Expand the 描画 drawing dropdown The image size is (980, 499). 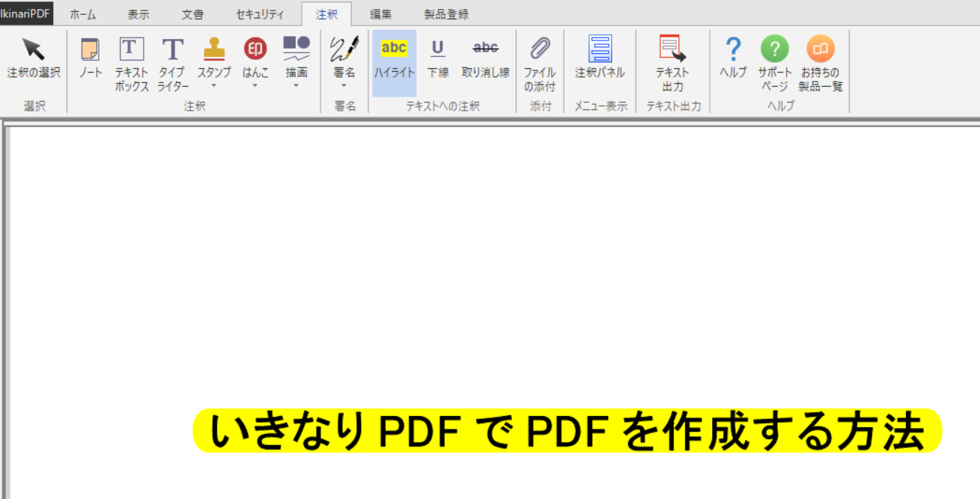[x=296, y=86]
